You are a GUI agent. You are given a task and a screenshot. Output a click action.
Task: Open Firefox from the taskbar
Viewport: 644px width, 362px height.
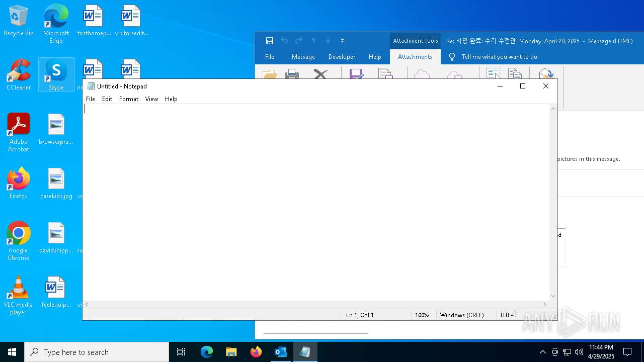[x=256, y=352]
